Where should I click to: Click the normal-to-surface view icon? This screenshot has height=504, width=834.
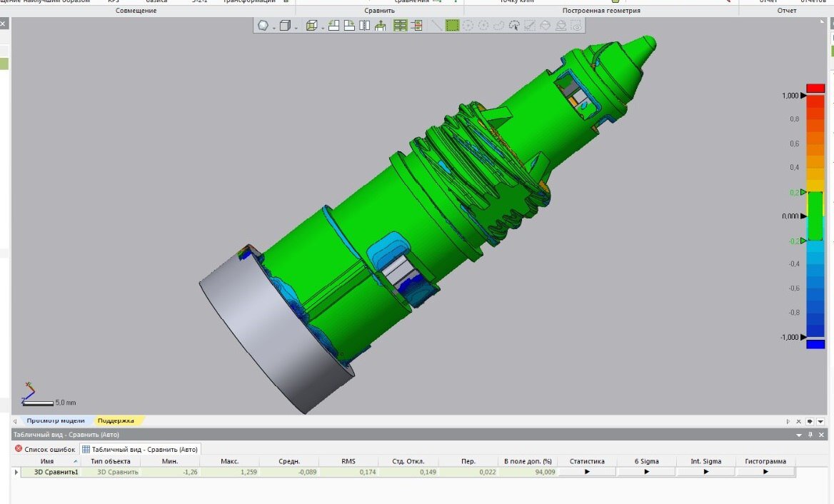point(380,25)
